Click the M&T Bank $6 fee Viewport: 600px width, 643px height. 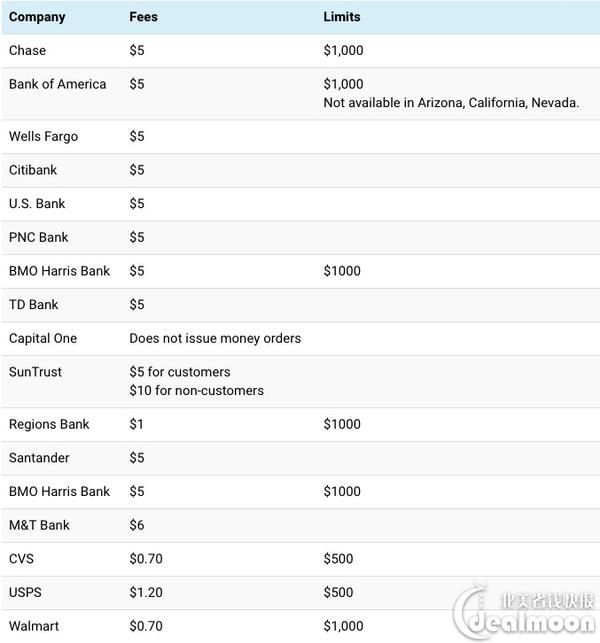coord(137,525)
